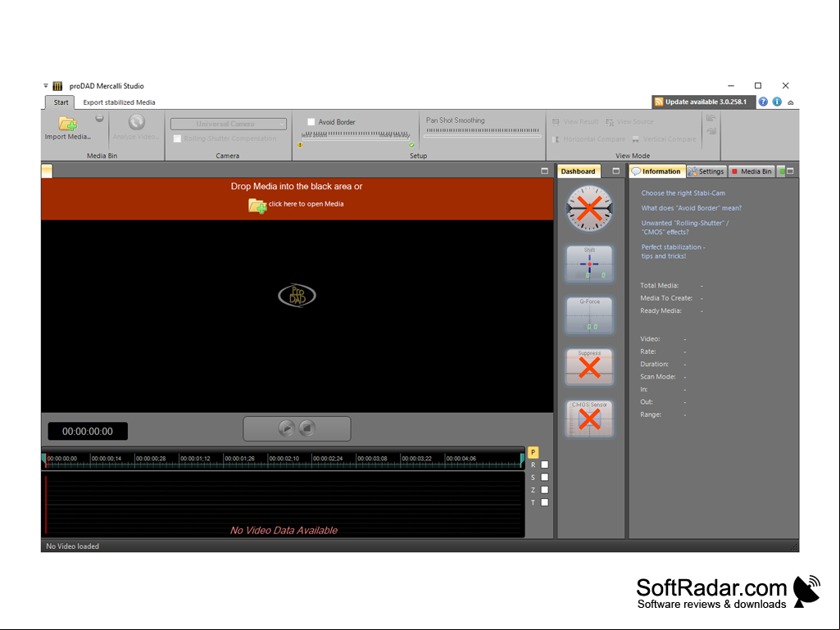
Task: Switch to the Settings tab
Action: click(706, 171)
